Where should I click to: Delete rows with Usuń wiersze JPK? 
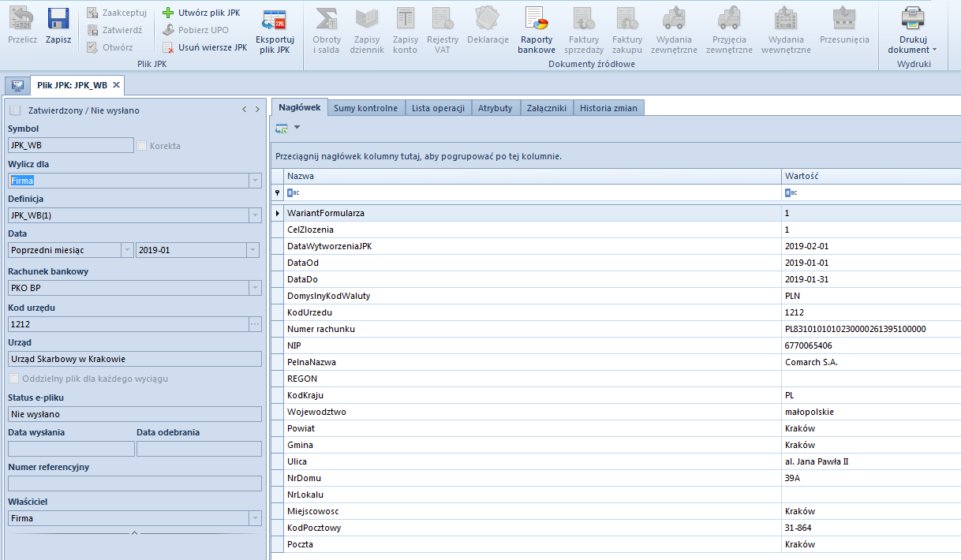[204, 47]
